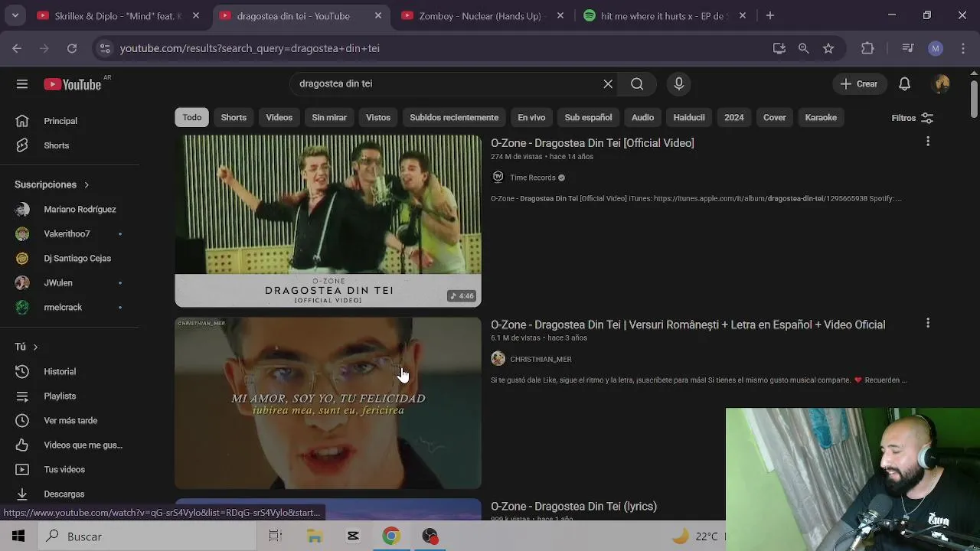This screenshot has width=980, height=551.
Task: Select the Shorts filter chip
Action: pyautogui.click(x=234, y=117)
